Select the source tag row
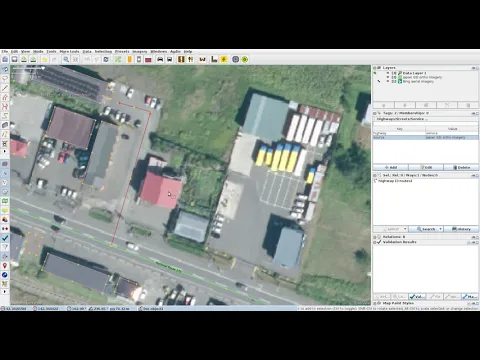The height and width of the screenshot is (360, 480). pyautogui.click(x=426, y=137)
